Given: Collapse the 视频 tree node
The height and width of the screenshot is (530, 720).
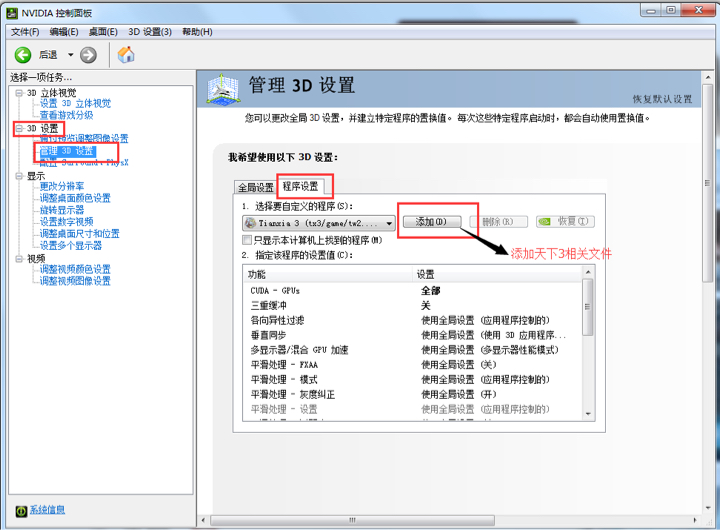Looking at the screenshot, I should (x=19, y=259).
